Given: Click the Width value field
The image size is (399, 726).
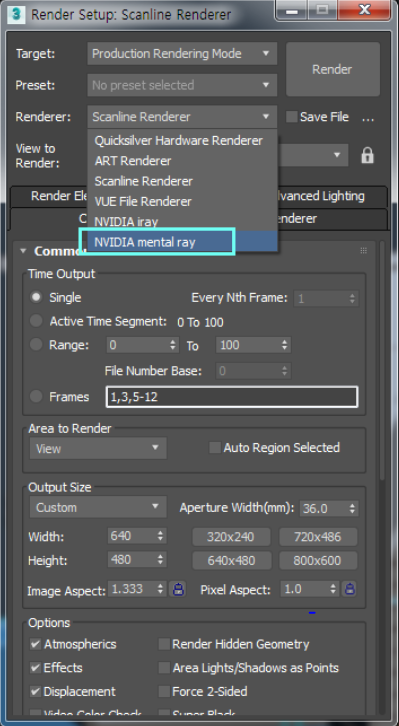Looking at the screenshot, I should tap(132, 536).
